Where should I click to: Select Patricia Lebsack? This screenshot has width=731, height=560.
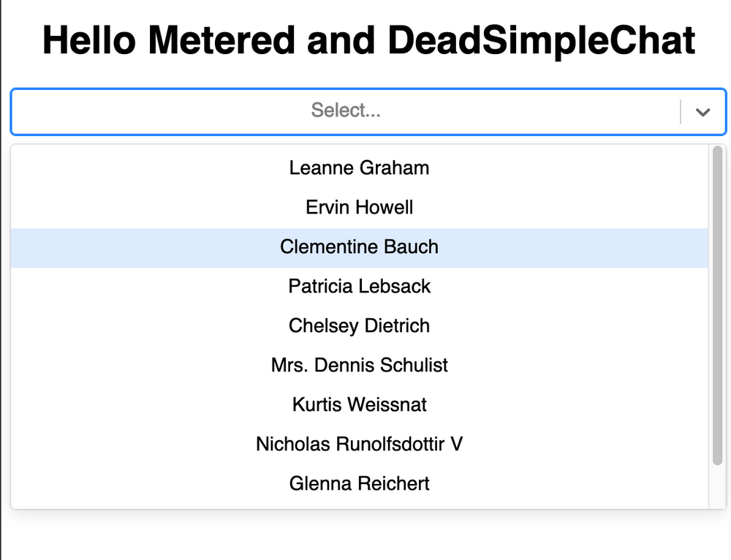click(359, 287)
